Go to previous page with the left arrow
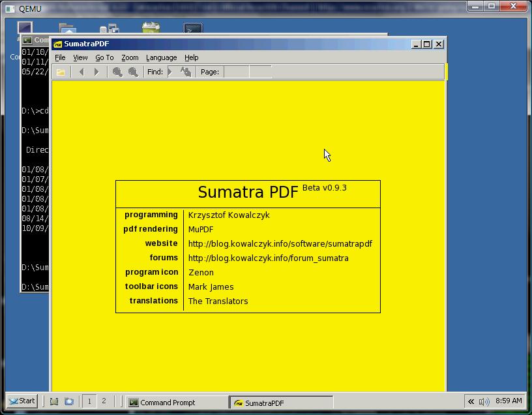Image resolution: width=532 pixels, height=415 pixels. point(81,72)
